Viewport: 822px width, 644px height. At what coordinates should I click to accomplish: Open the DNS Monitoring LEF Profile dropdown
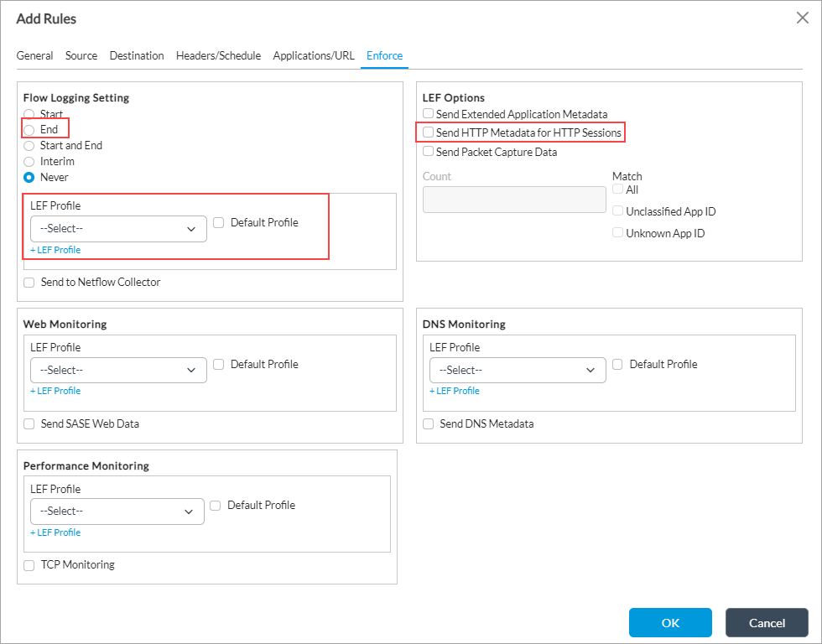(518, 371)
